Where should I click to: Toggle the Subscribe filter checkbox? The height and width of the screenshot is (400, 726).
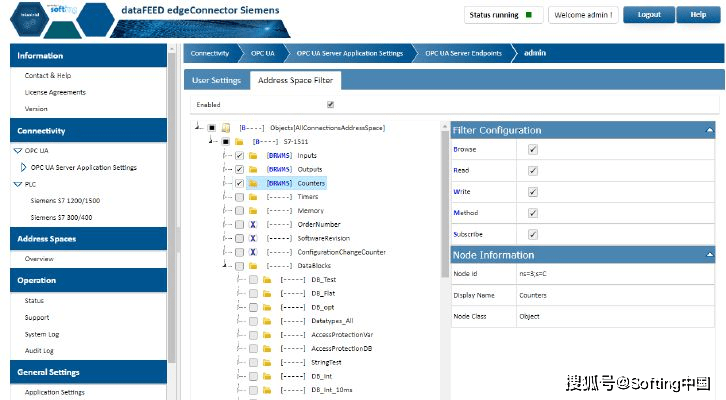(533, 234)
